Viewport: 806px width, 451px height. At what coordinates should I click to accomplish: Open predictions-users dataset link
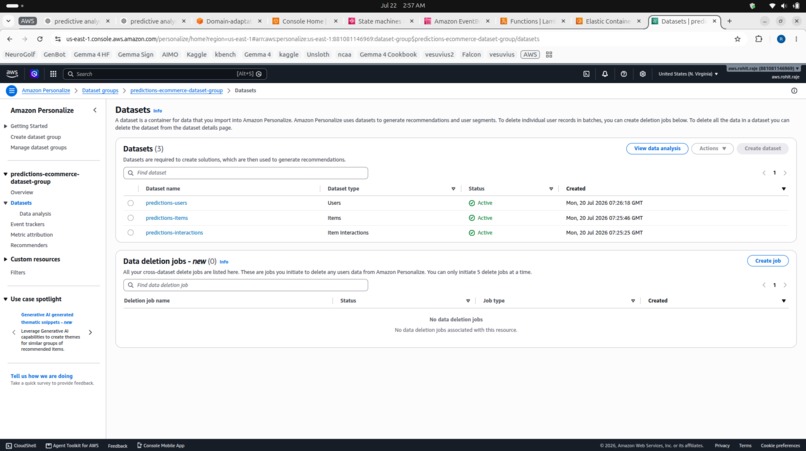(166, 203)
